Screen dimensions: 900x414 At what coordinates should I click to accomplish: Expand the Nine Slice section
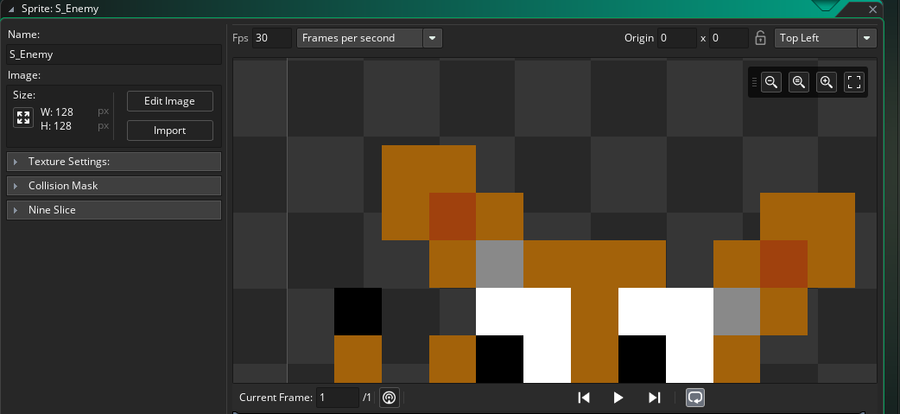tap(114, 210)
